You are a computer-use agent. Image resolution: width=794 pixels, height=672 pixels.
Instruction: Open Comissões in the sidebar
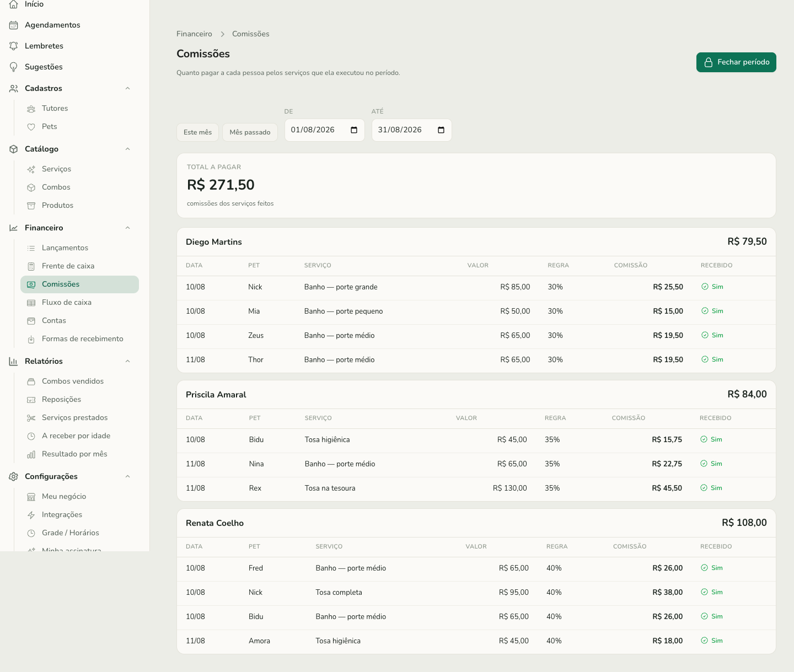coord(79,284)
